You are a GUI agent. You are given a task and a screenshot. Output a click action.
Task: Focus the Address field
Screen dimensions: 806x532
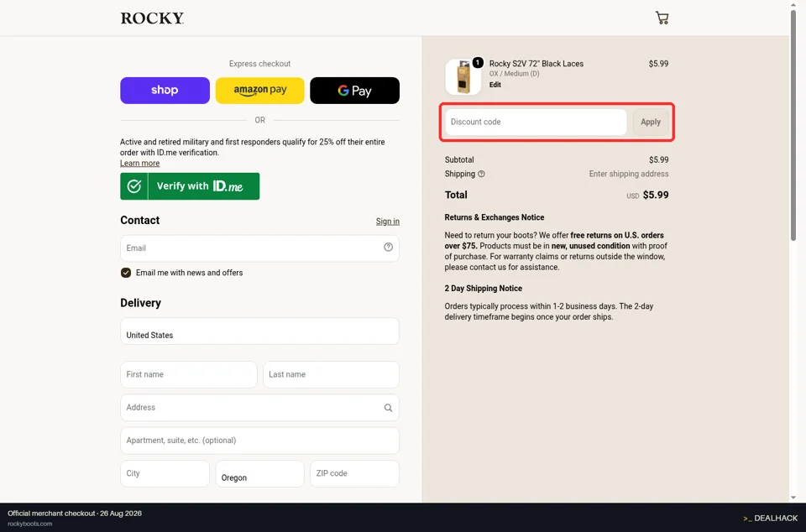[x=259, y=408]
